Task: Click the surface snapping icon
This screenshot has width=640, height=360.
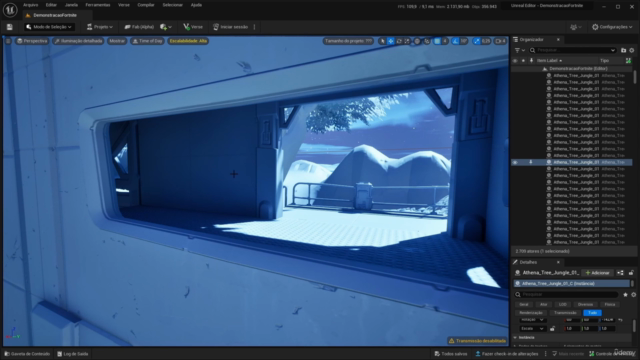Action: click(x=427, y=41)
